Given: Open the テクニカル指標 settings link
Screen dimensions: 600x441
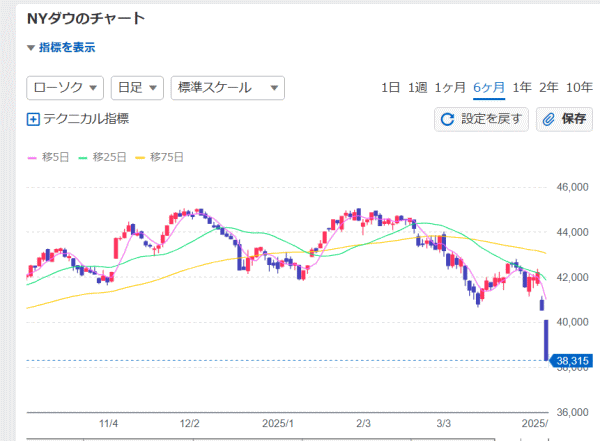Looking at the screenshot, I should [x=86, y=119].
